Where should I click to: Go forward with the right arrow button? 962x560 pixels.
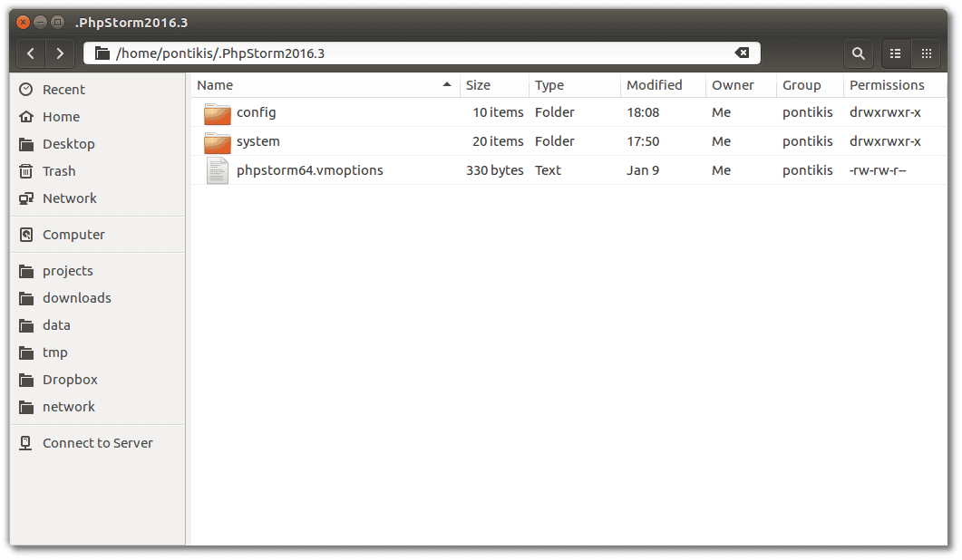tap(60, 53)
